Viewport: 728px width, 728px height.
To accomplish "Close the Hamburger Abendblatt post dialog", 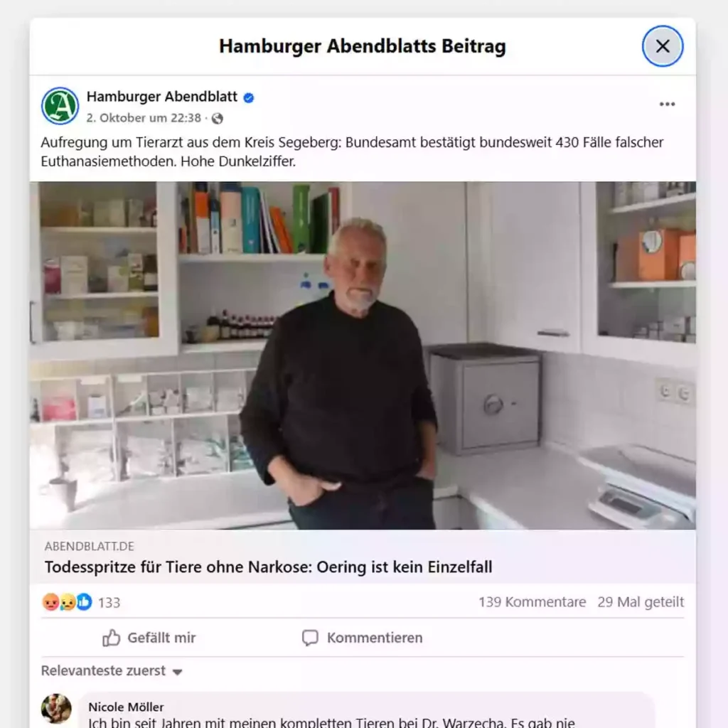I will coord(663,46).
